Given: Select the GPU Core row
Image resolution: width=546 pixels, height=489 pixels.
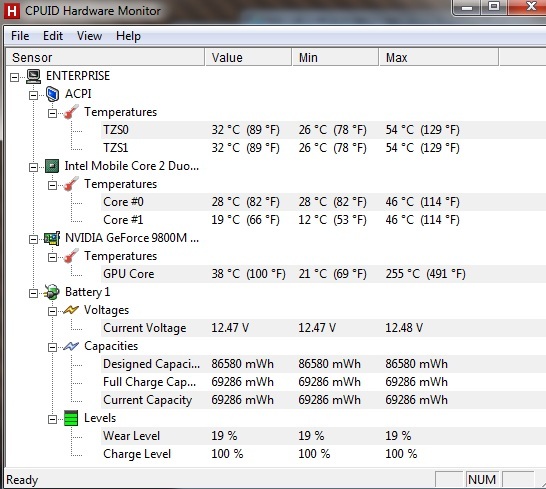Looking at the screenshot, I should point(323,274).
